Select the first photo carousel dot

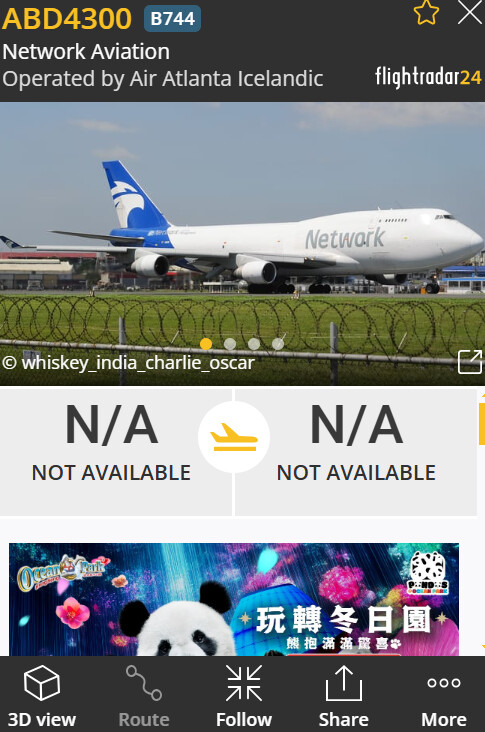click(206, 344)
